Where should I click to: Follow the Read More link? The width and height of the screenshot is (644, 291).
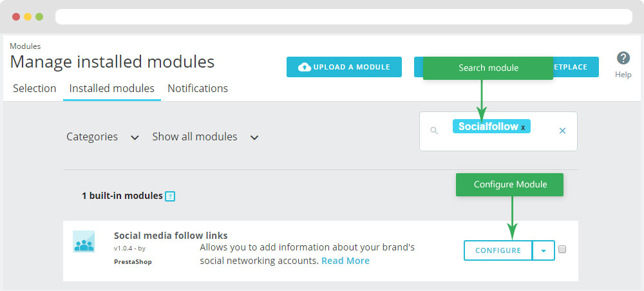pyautogui.click(x=345, y=261)
